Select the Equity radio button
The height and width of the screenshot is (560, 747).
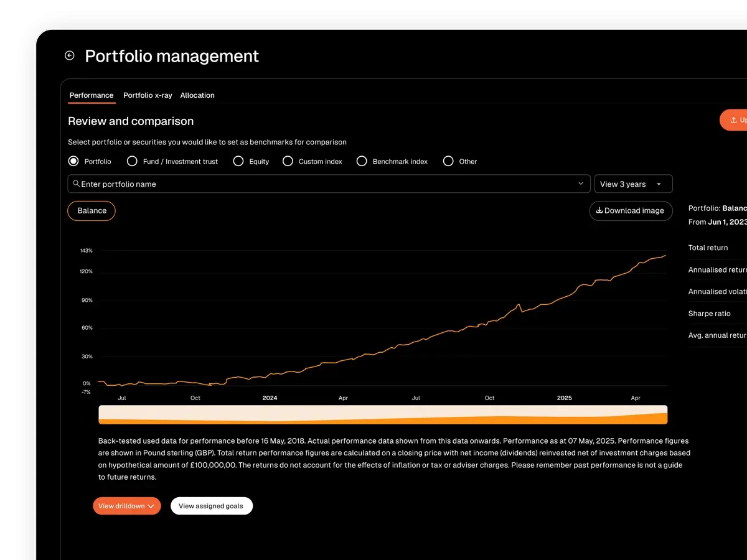tap(238, 161)
